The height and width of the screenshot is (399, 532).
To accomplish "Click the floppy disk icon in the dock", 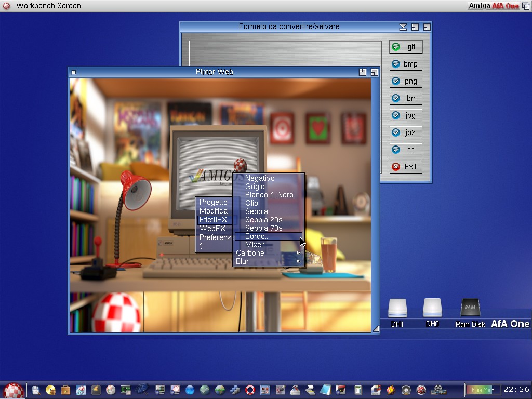I will [36, 390].
